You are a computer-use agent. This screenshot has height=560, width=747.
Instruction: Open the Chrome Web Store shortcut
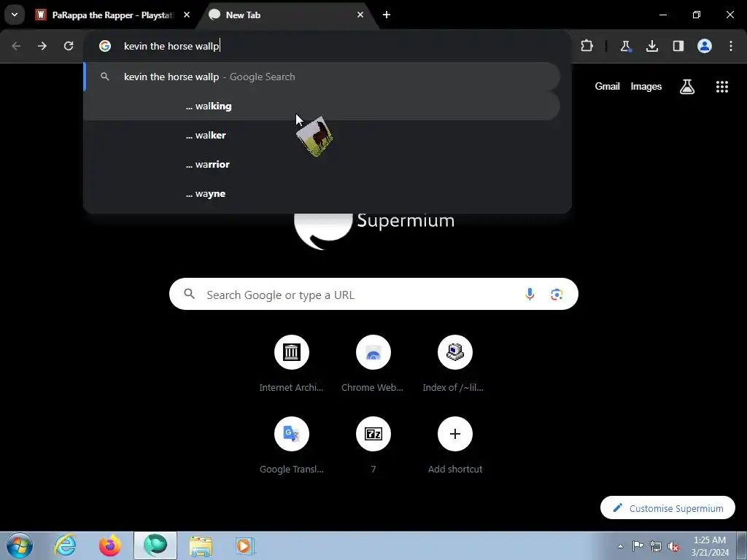(373, 365)
